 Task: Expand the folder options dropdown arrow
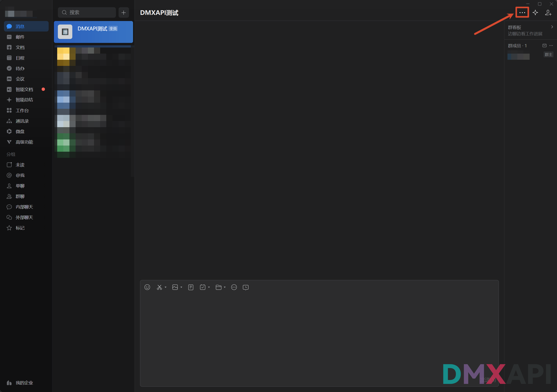pos(225,287)
